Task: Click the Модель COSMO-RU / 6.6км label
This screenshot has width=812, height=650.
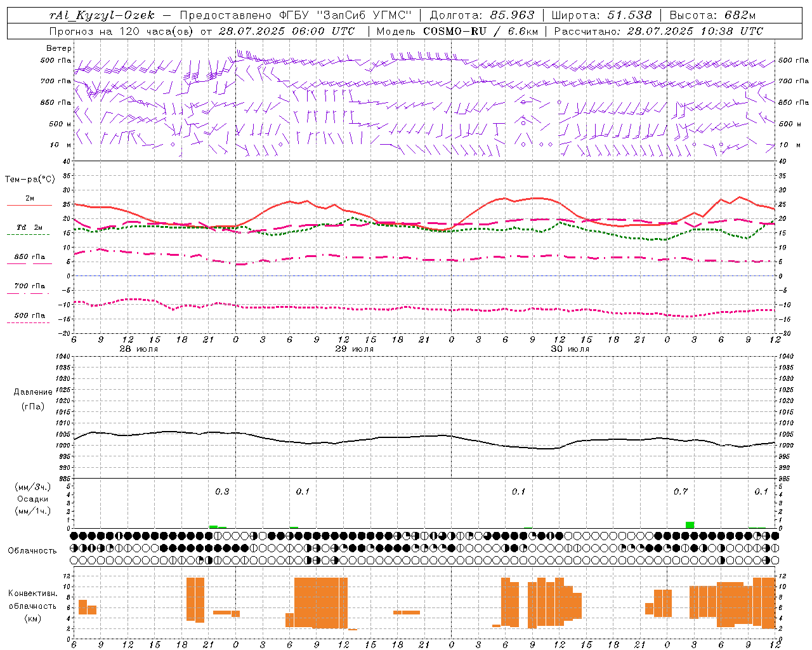Action: 457,30
